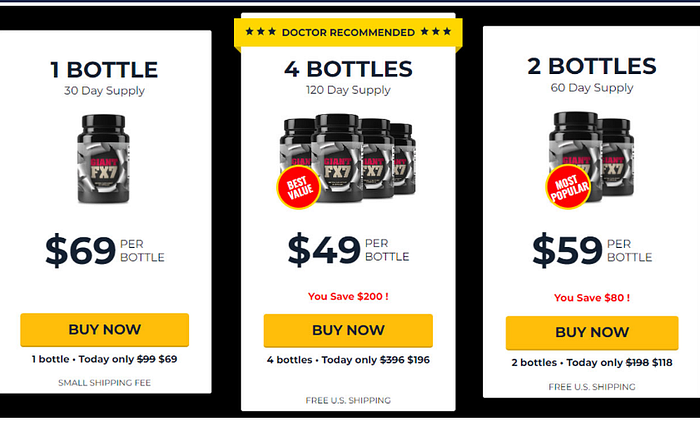The width and height of the screenshot is (700, 421).
Task: Select the two bottles product image
Action: click(x=591, y=157)
